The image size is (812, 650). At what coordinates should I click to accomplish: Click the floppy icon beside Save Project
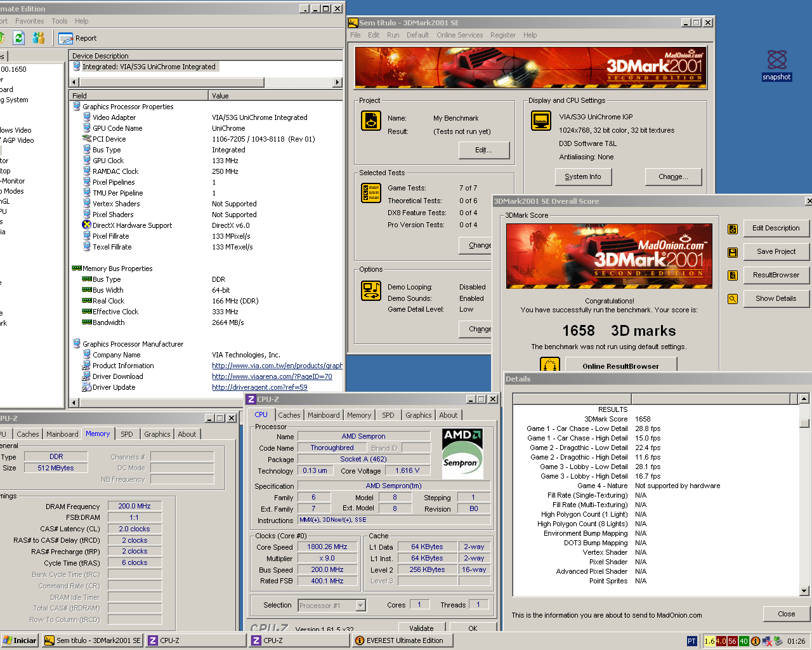tap(733, 253)
